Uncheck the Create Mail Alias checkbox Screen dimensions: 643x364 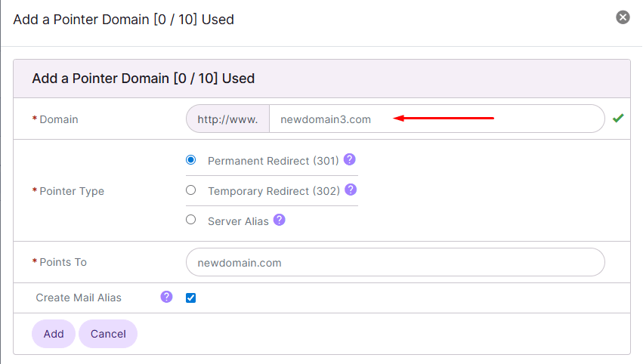pos(190,298)
